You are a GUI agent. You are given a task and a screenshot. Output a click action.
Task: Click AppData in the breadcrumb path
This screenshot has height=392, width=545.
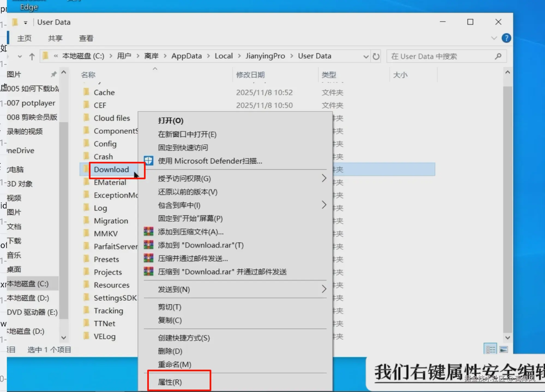(186, 56)
